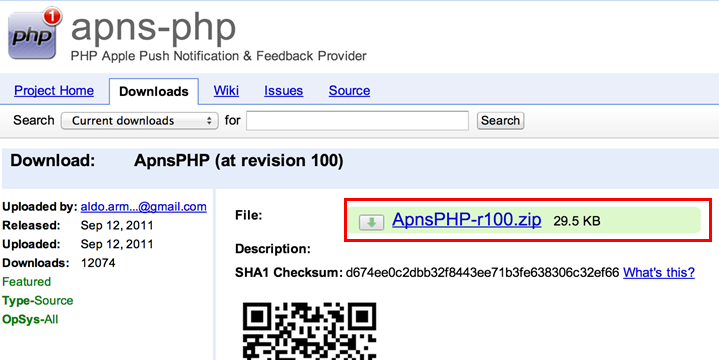The height and width of the screenshot is (360, 719).
Task: Click the Search button
Action: (500, 121)
